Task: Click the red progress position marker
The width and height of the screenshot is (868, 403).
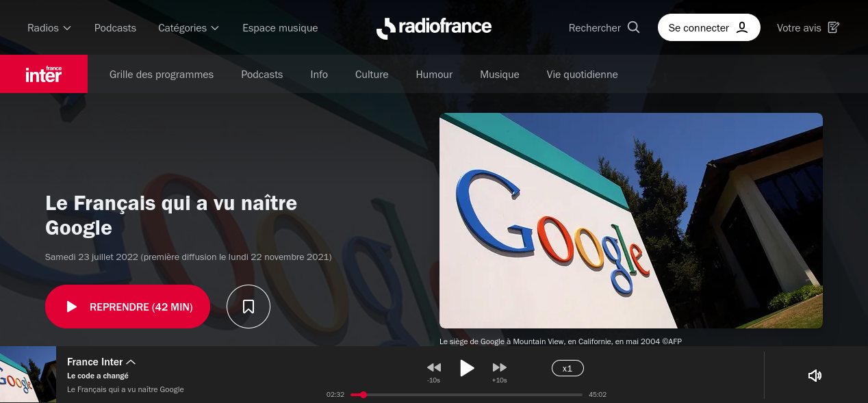Action: pyautogui.click(x=363, y=395)
